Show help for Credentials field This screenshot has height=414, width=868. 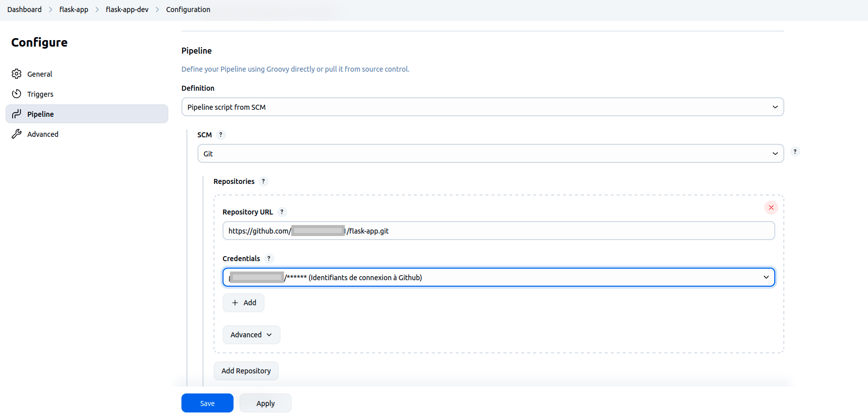coord(269,259)
